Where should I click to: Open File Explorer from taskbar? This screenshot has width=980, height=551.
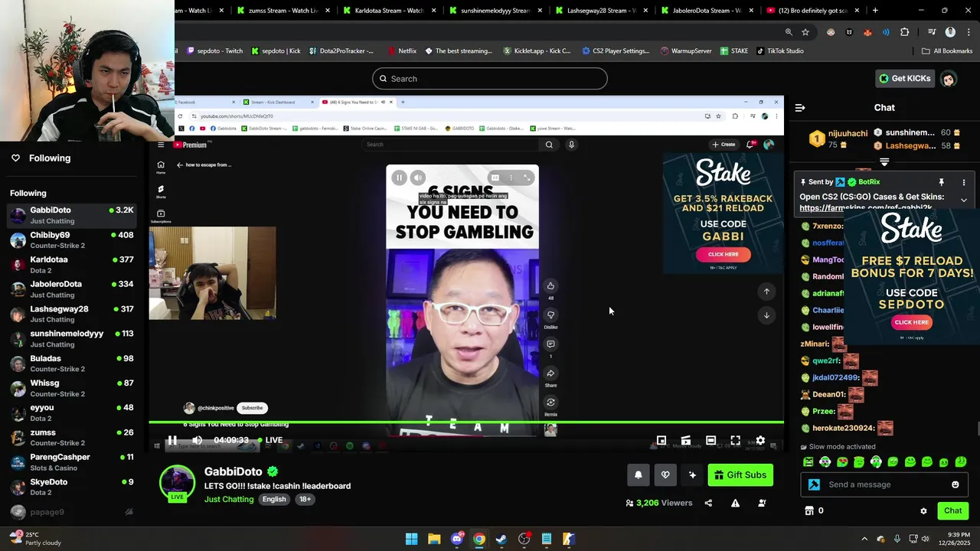click(434, 539)
